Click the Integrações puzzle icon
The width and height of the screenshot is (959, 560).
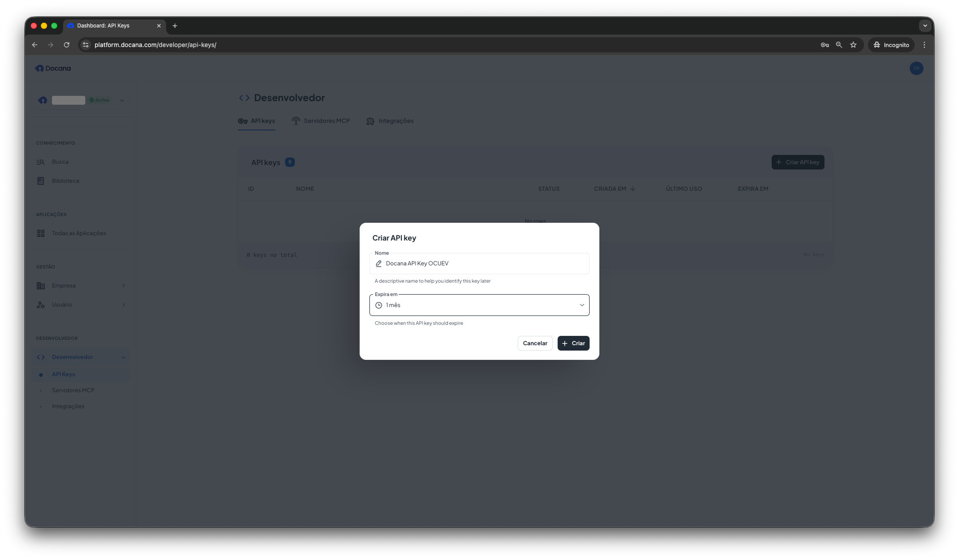pos(370,121)
